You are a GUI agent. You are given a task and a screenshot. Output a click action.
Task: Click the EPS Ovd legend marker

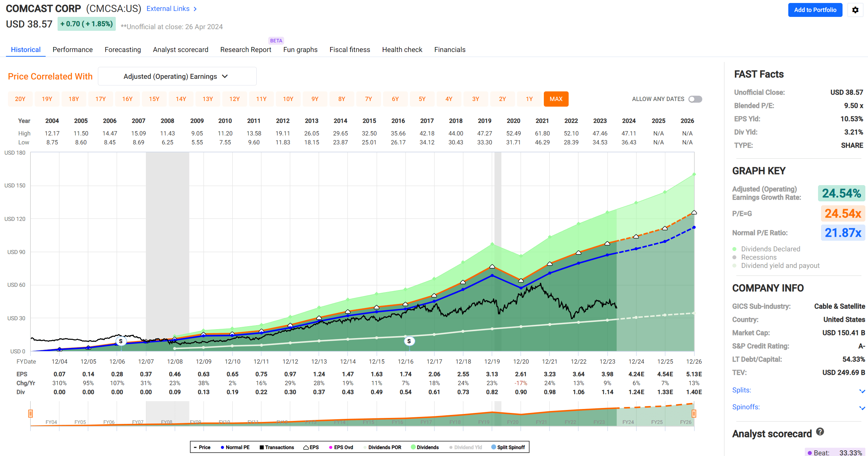331,447
